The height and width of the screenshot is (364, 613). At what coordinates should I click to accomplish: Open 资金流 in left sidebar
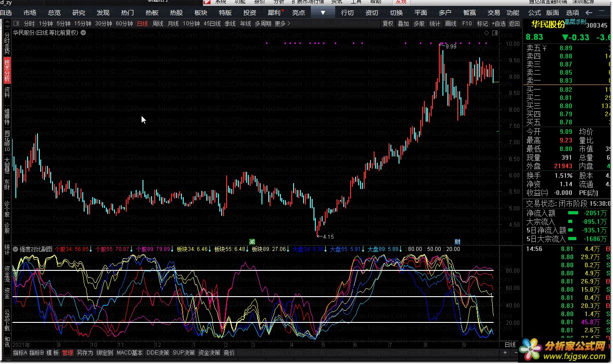coord(7,274)
